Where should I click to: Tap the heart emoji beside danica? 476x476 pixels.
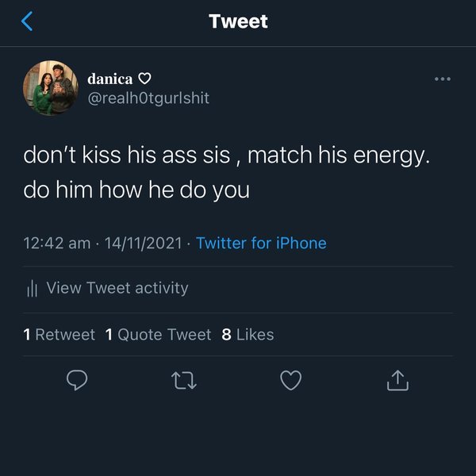[144, 79]
